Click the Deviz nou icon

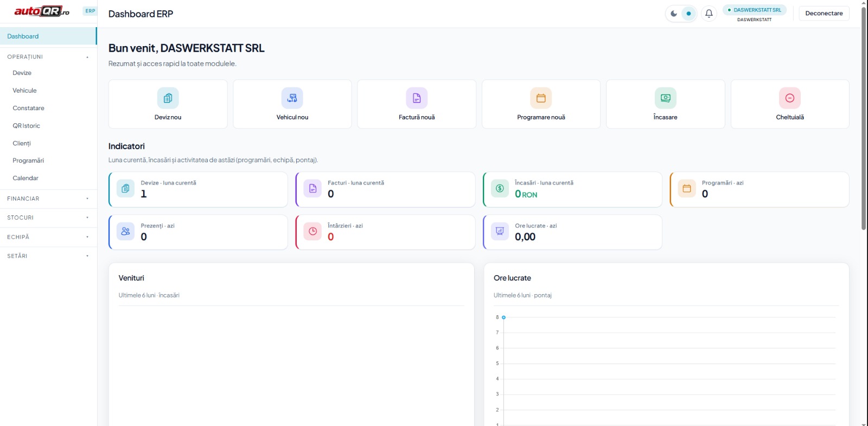(x=168, y=98)
